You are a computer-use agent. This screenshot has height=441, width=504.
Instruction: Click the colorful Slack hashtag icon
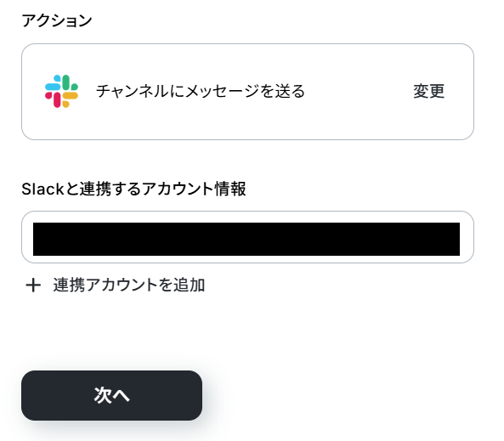pyautogui.click(x=61, y=91)
